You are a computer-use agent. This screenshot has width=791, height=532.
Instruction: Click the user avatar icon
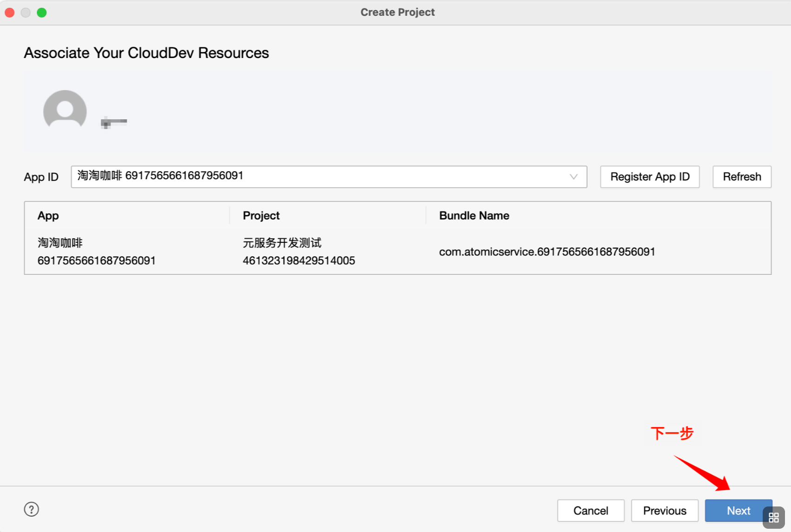(x=65, y=110)
